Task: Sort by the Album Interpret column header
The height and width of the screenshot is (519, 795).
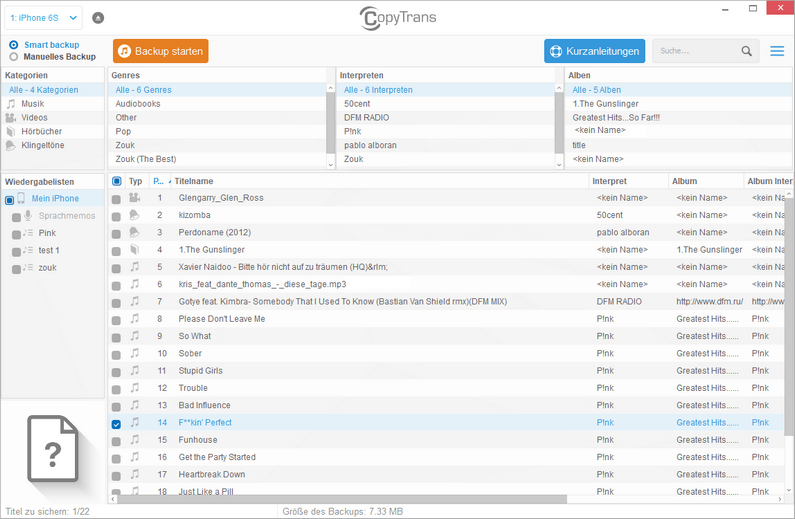Action: coord(769,181)
